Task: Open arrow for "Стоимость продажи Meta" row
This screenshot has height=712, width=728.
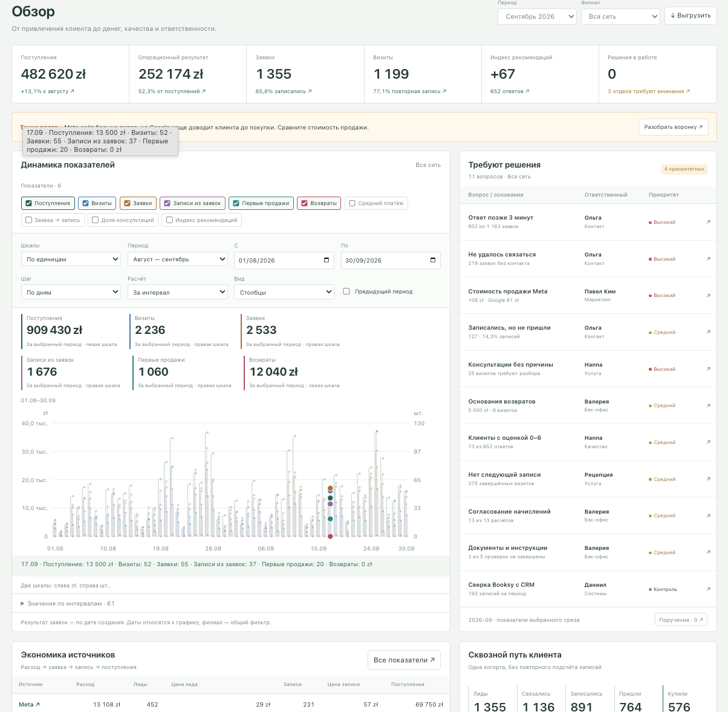Action: point(709,296)
